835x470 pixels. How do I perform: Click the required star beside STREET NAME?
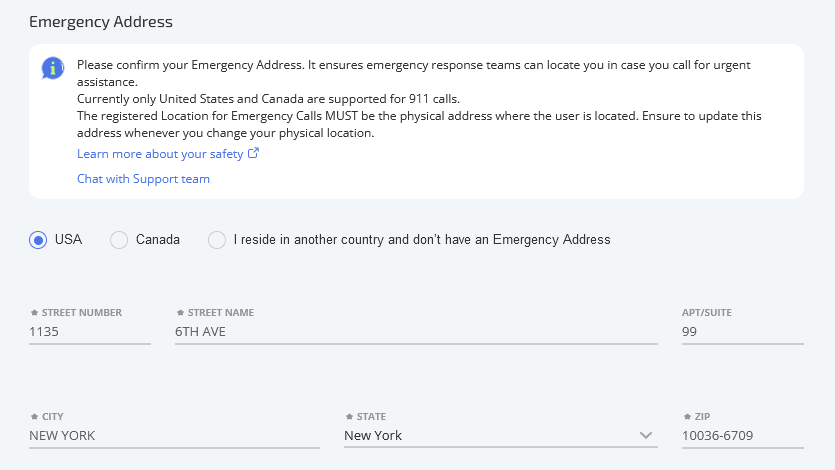[x=180, y=312]
